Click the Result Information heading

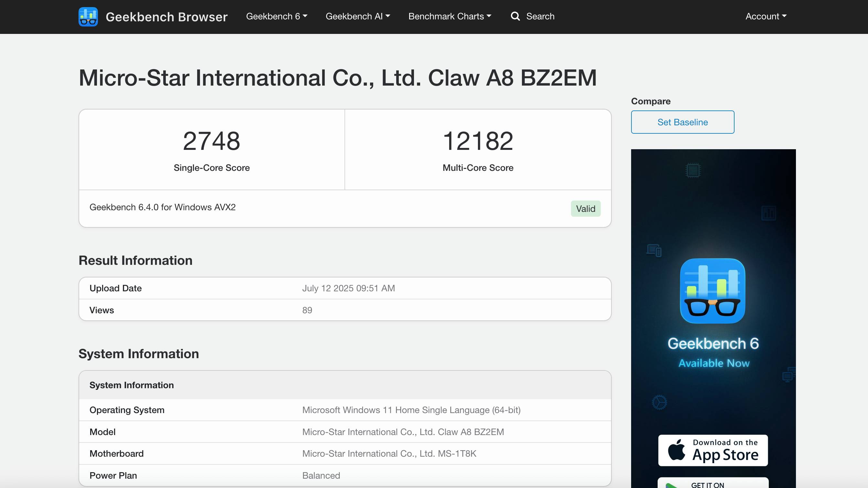pos(135,260)
